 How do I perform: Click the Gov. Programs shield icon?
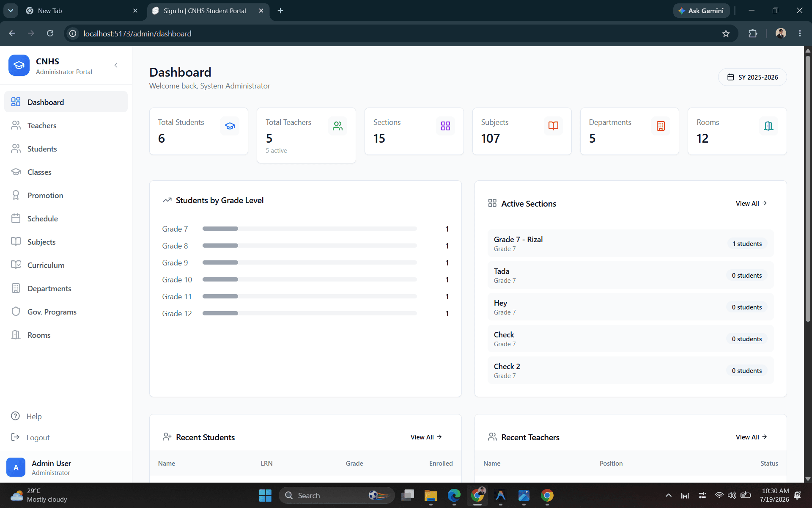pos(16,312)
